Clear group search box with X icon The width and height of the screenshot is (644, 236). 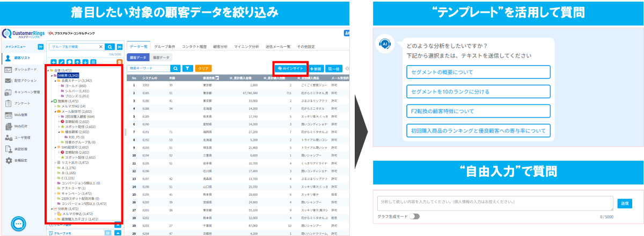click(100, 47)
